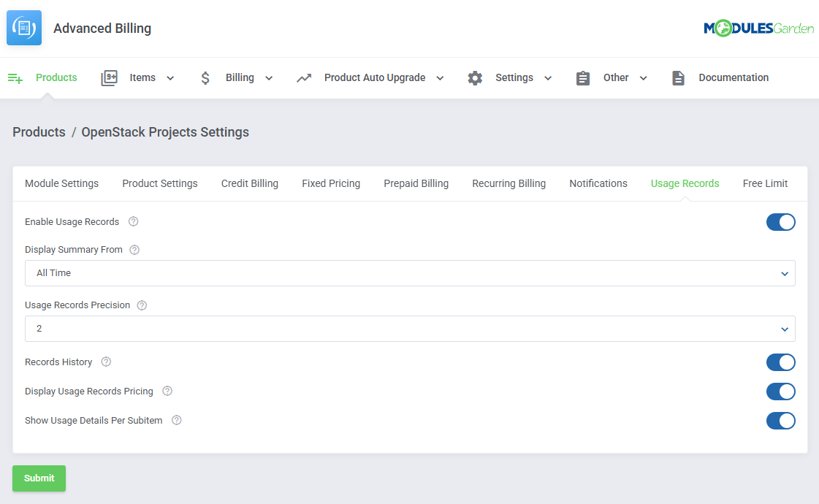This screenshot has height=504, width=819.
Task: Click the Settings gear icon
Action: [475, 78]
